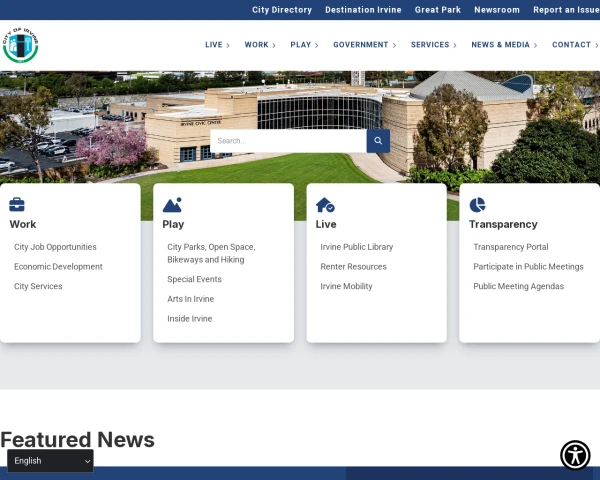600x480 pixels.
Task: Click the Featured News heading
Action: click(77, 439)
